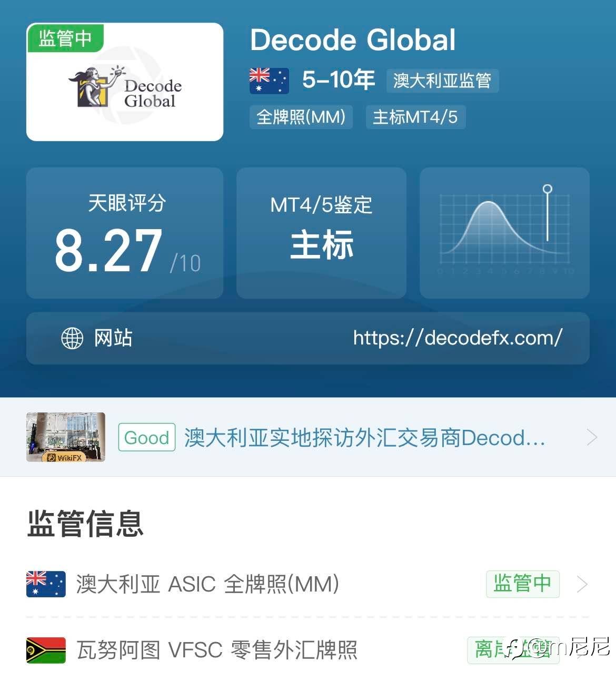The width and height of the screenshot is (616, 680).
Task: Select the 主标MT4/5 tag
Action: click(415, 117)
